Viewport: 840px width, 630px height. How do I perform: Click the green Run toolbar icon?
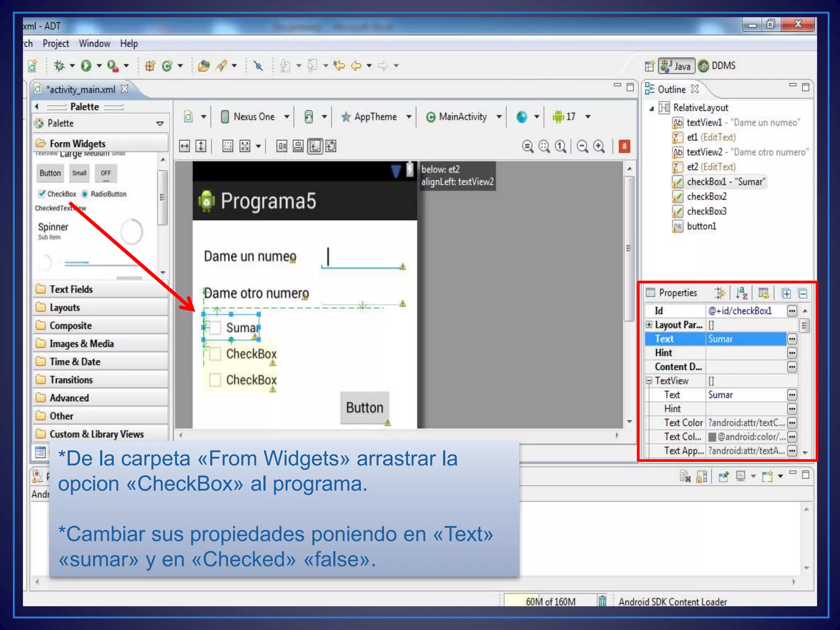pyautogui.click(x=86, y=66)
